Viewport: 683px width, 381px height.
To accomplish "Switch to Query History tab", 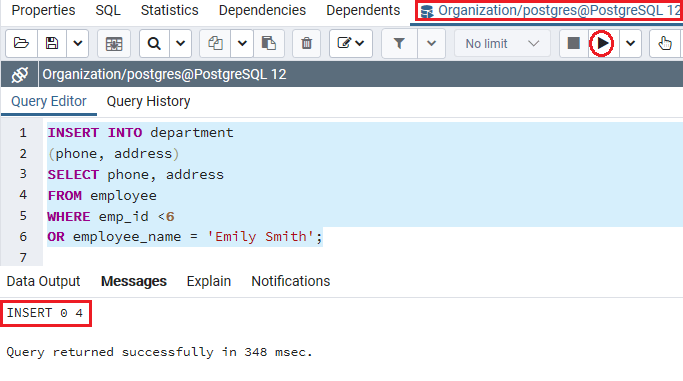I will click(149, 101).
